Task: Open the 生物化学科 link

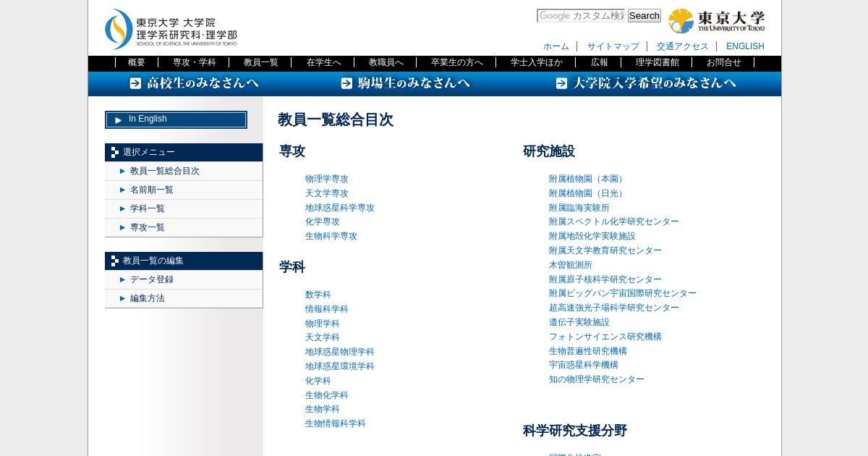Action: pos(327,395)
